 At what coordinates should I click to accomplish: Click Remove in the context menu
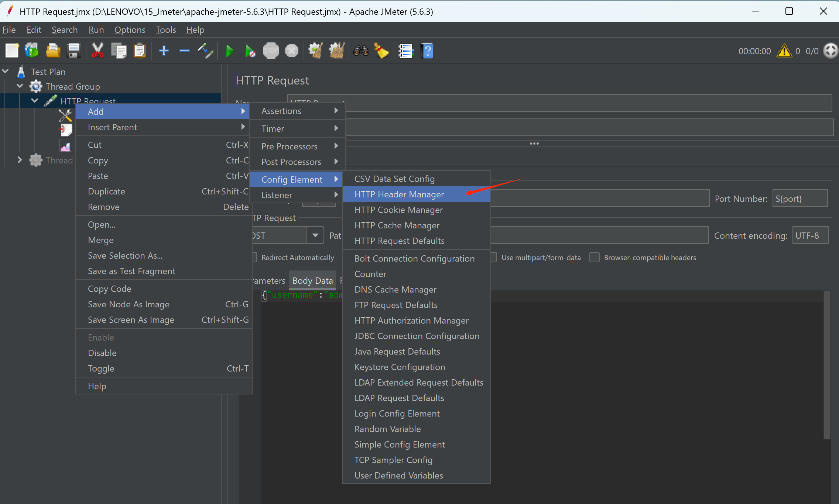pos(164,207)
